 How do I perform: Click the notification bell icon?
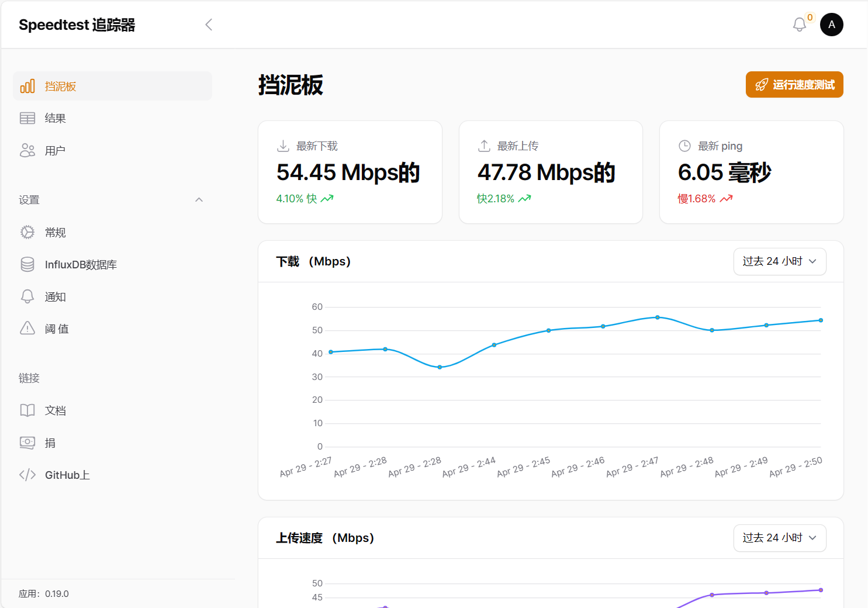(x=799, y=25)
